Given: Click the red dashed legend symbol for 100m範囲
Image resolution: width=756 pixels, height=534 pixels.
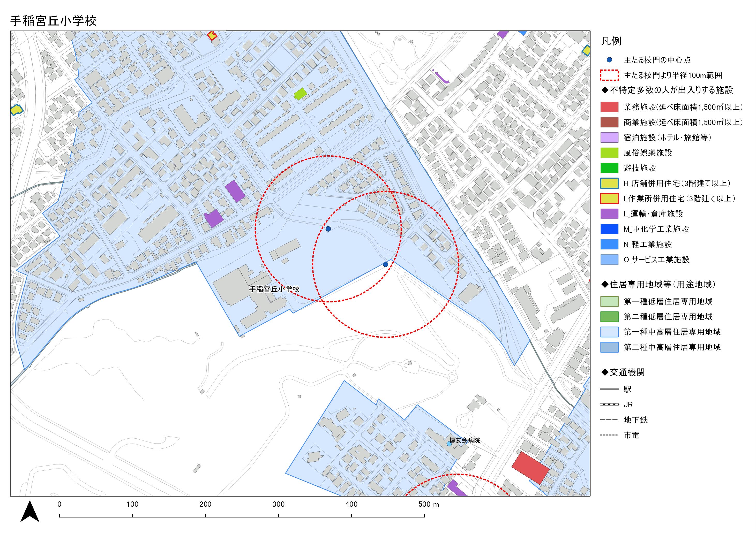Looking at the screenshot, I should (609, 75).
